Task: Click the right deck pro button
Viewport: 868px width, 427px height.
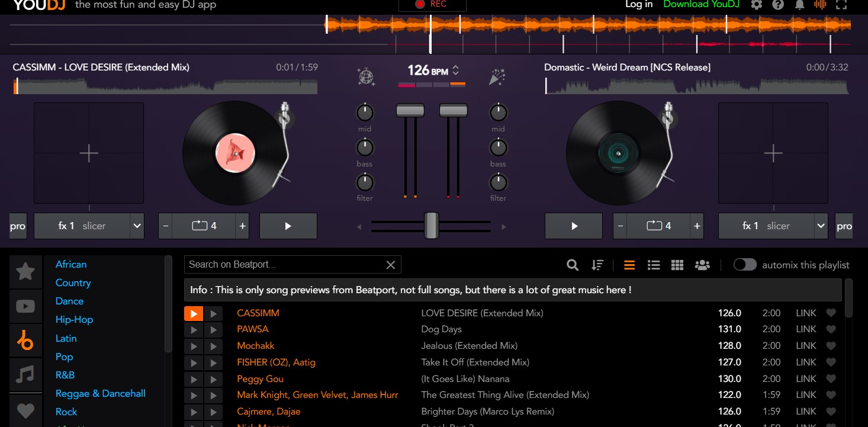Action: [x=844, y=226]
